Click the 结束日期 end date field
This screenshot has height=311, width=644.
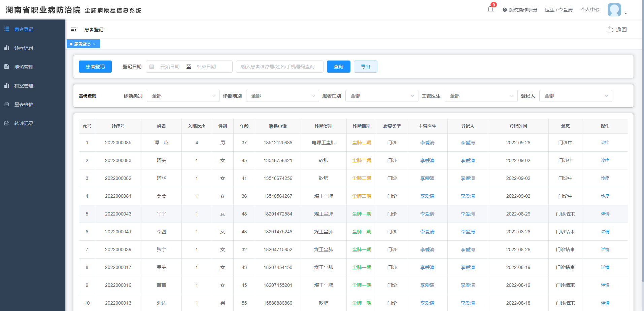206,67
